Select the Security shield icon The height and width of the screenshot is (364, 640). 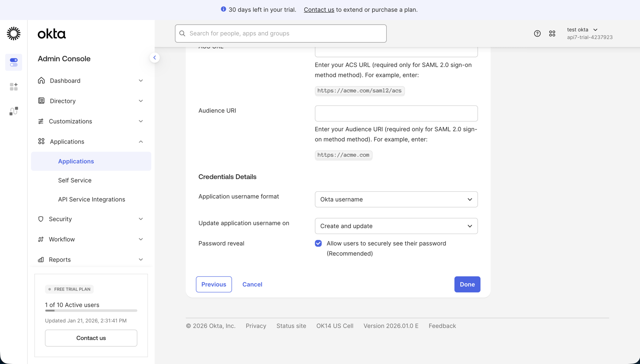[40, 219]
